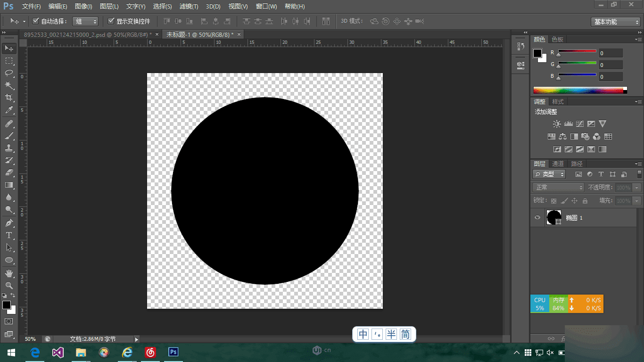The width and height of the screenshot is (644, 362).
Task: Open the 正常 blend mode dropdown
Action: [559, 188]
